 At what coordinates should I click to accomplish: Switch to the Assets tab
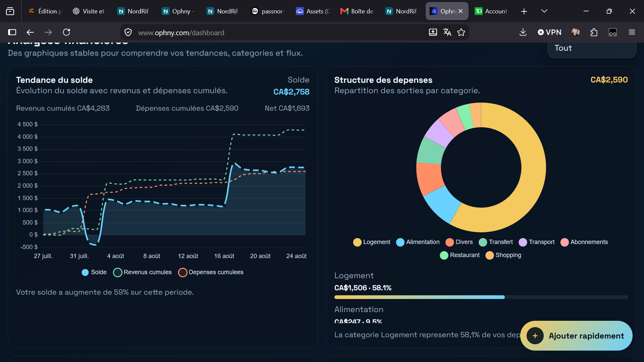313,11
